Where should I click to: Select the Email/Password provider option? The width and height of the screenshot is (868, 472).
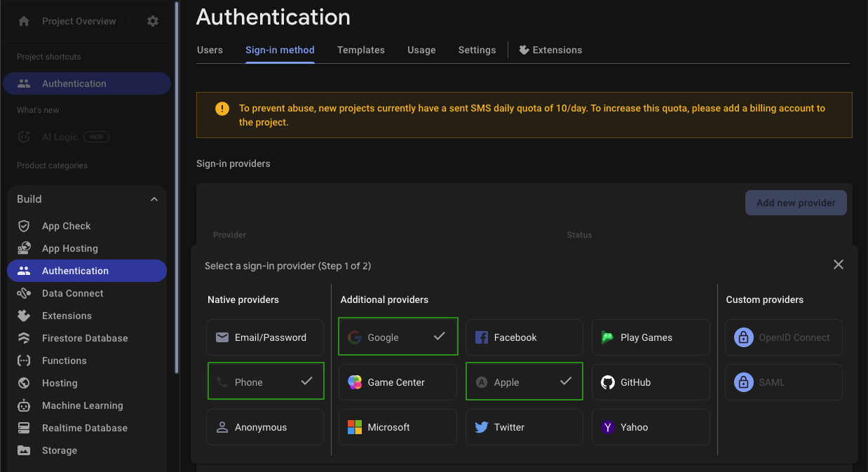[265, 337]
